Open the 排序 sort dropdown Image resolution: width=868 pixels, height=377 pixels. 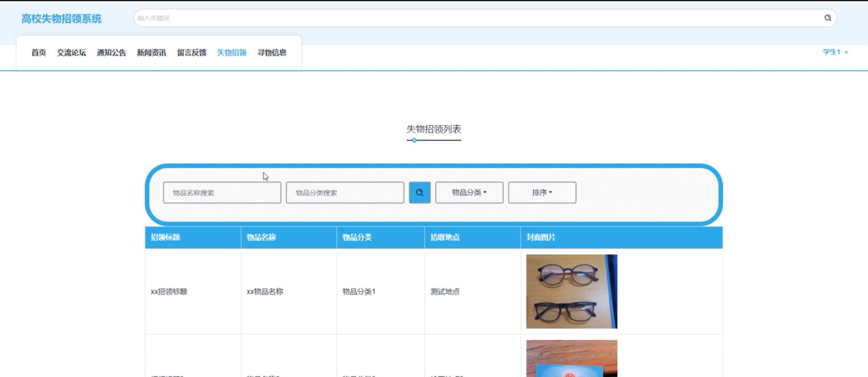pyautogui.click(x=542, y=193)
